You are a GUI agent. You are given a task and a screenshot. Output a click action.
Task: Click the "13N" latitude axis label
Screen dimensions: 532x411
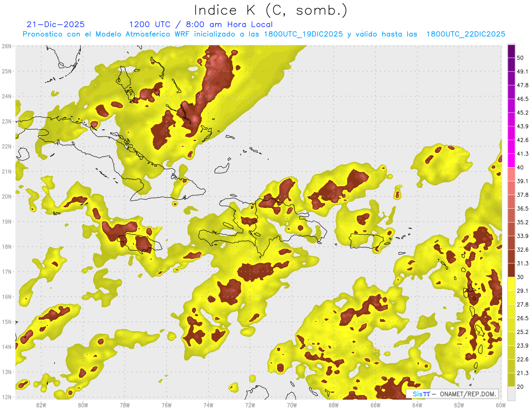(x=7, y=372)
